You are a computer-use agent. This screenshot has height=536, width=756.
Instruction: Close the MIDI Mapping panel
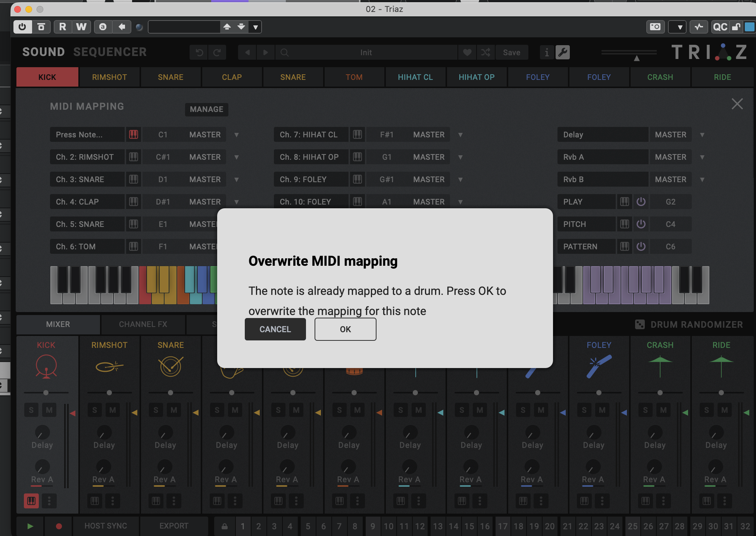pos(737,104)
